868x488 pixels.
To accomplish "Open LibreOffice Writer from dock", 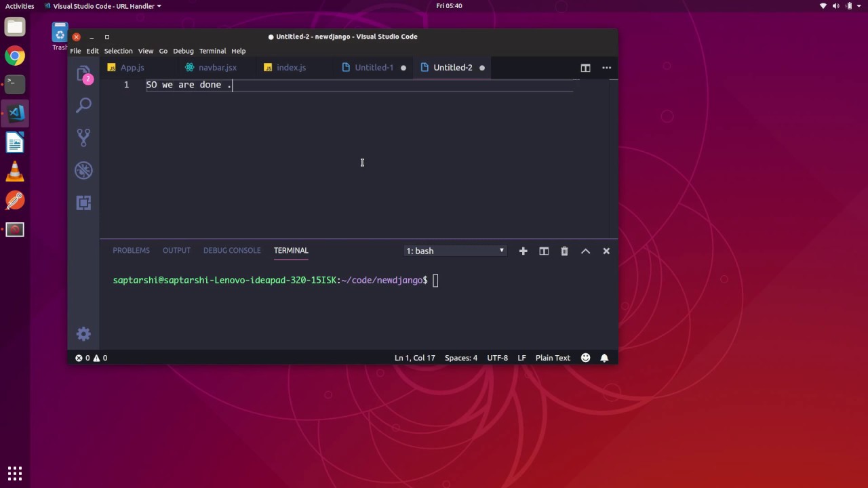I will pos(15,143).
